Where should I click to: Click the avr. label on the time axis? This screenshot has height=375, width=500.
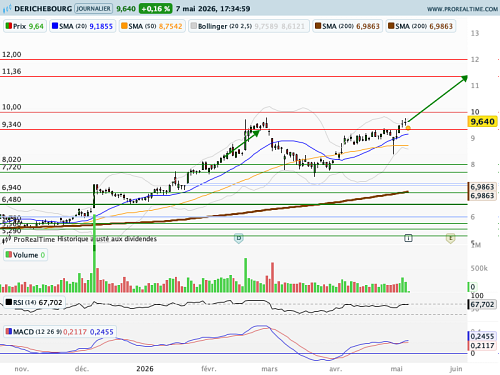[x=335, y=369]
